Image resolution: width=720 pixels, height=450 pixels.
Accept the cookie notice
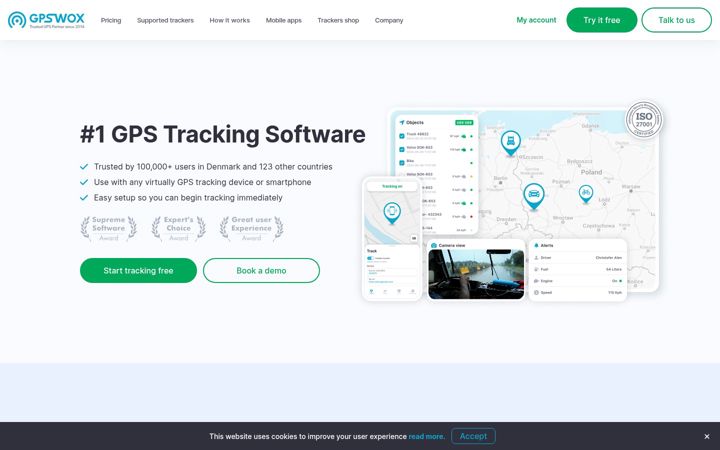[x=473, y=436]
